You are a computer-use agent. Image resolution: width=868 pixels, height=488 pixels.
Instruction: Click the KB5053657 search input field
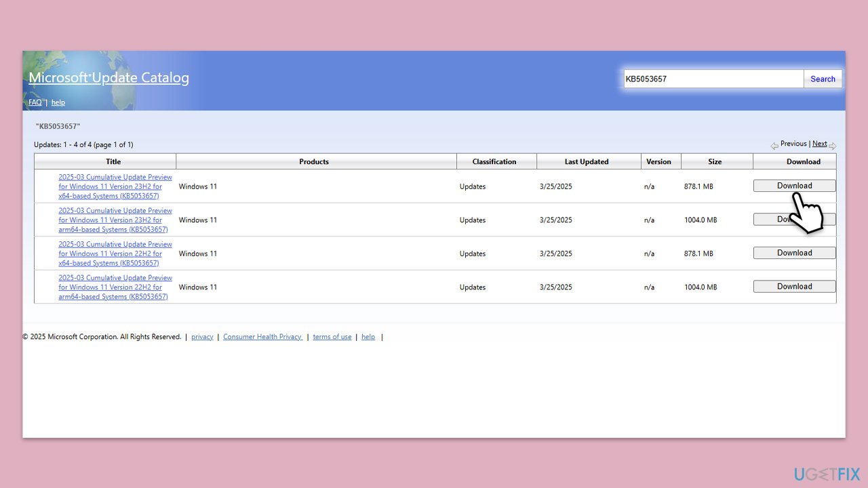pyautogui.click(x=713, y=79)
